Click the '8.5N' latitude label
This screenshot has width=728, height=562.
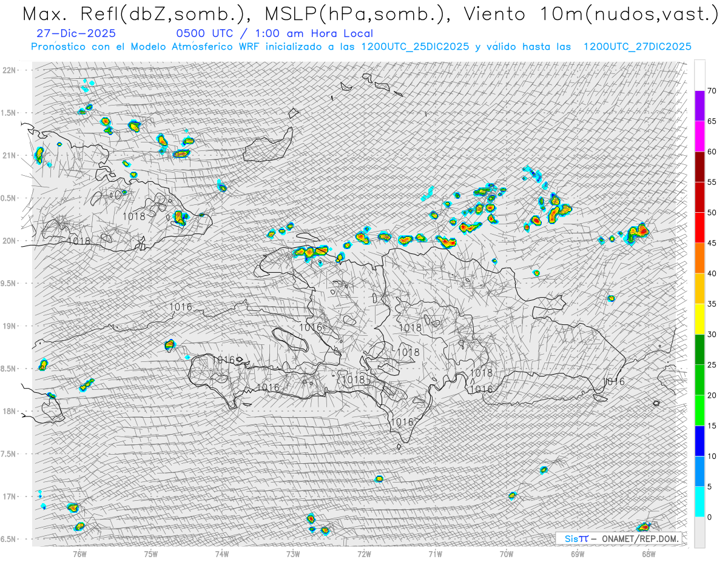[x=8, y=369]
